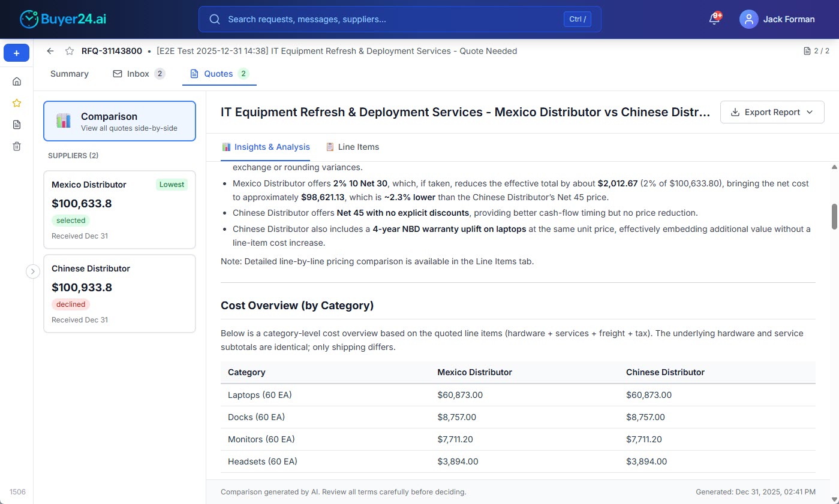Switch to the Summary tab
The height and width of the screenshot is (504, 839).
coord(69,73)
